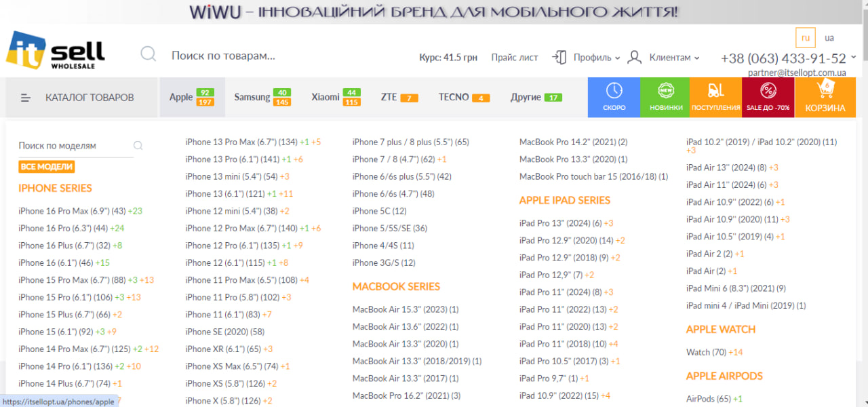Click the search magnifier icon in header
The width and height of the screenshot is (868, 407).
click(x=149, y=54)
